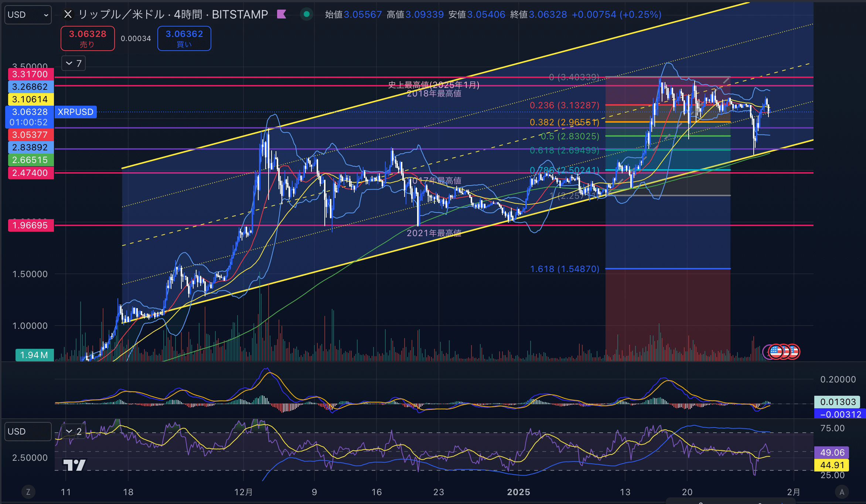Click the 2018年最高値 annotation text
This screenshot has height=504, width=866.
(434, 93)
